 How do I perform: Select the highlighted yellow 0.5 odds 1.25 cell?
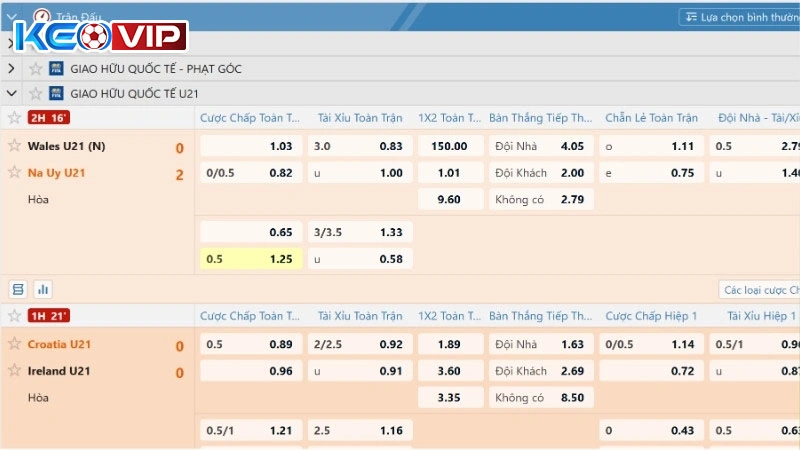click(250, 259)
